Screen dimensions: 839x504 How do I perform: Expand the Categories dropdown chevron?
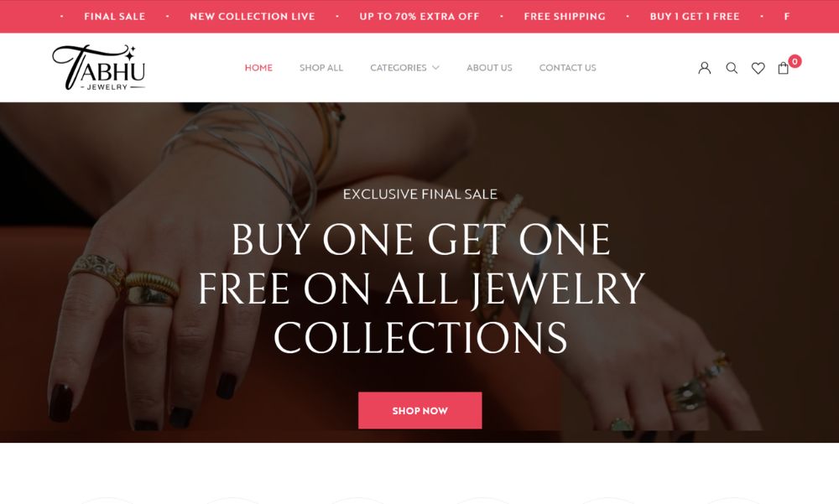435,67
